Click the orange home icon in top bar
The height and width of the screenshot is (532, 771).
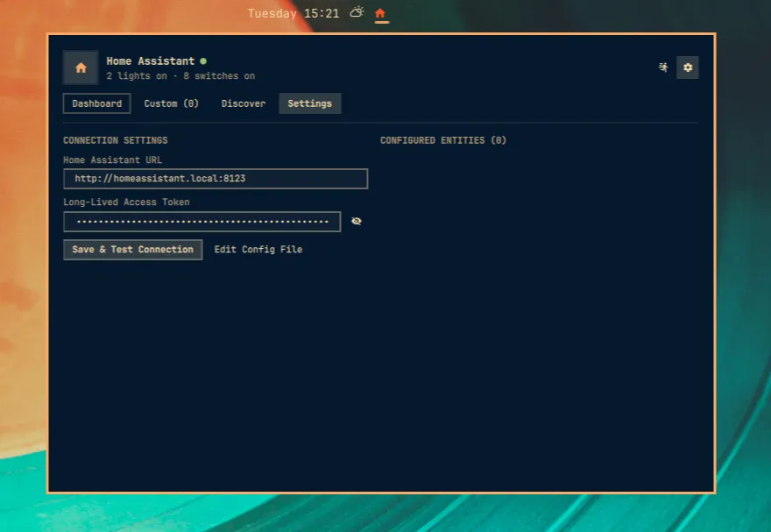point(380,13)
